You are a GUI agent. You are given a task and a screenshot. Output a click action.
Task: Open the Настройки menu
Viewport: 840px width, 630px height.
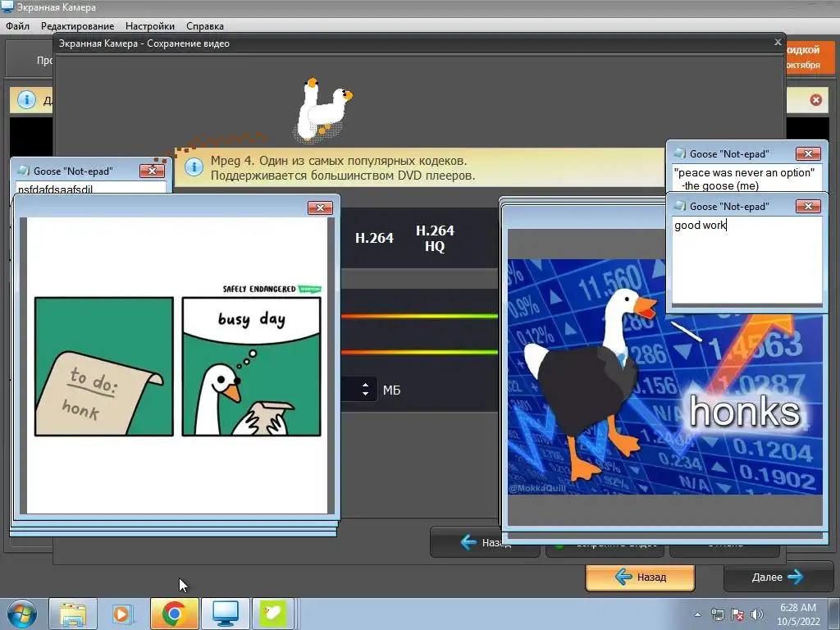coord(149,25)
